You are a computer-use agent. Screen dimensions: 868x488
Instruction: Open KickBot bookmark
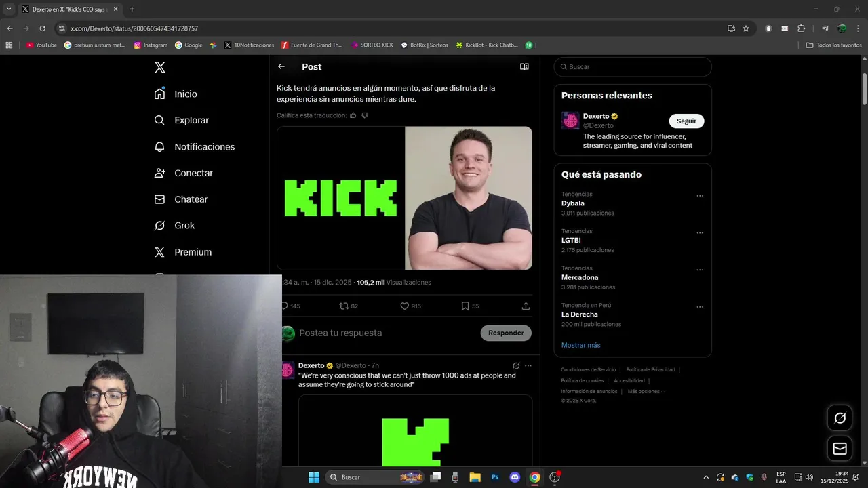tap(487, 45)
